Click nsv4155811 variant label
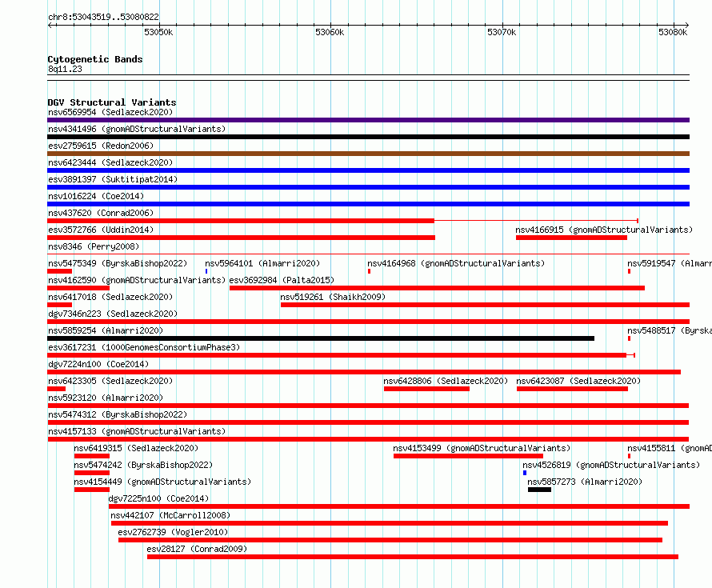Image resolution: width=712 pixels, height=588 pixels. (x=670, y=448)
